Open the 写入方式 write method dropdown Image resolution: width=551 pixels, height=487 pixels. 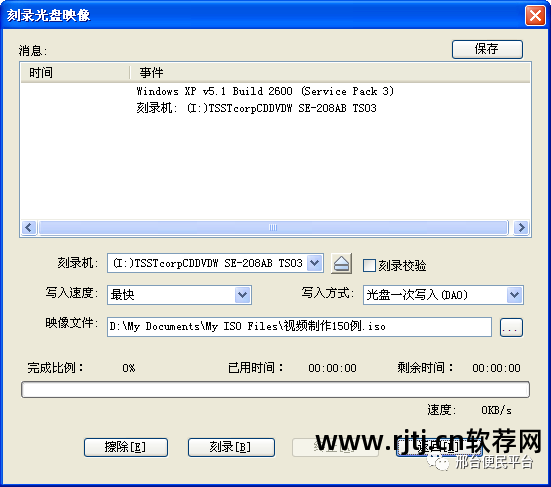(515, 294)
